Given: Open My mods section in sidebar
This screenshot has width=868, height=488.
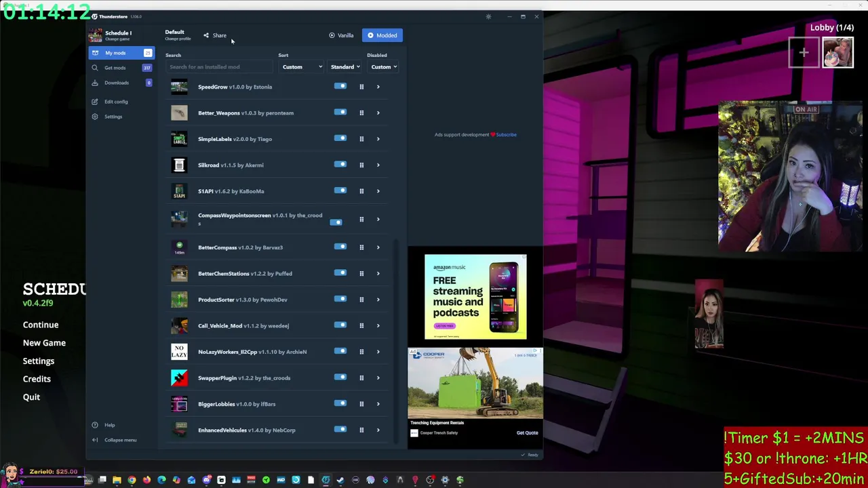Looking at the screenshot, I should (x=121, y=53).
